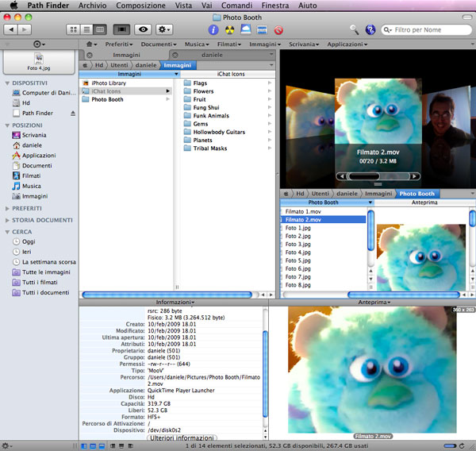Click the cover flow scroll left arrow
This screenshot has height=451, width=476.
341,176
